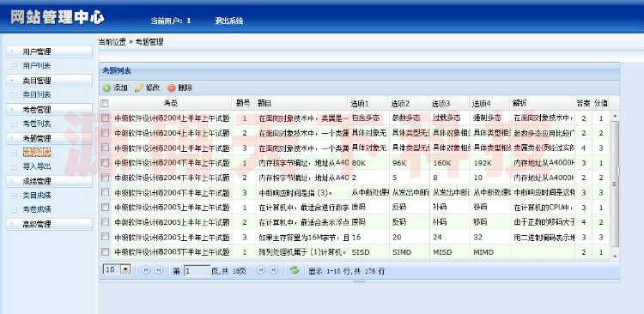Viewport: 644px width, 314px height.
Task: Select the 题目 cell 中断响应时间是指 (3)。
Action: (301, 192)
